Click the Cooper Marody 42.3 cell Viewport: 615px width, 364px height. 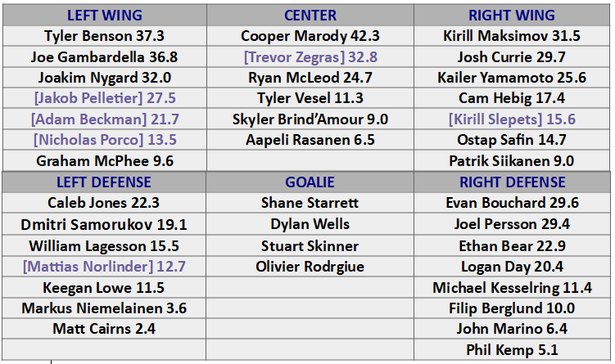pyautogui.click(x=310, y=36)
